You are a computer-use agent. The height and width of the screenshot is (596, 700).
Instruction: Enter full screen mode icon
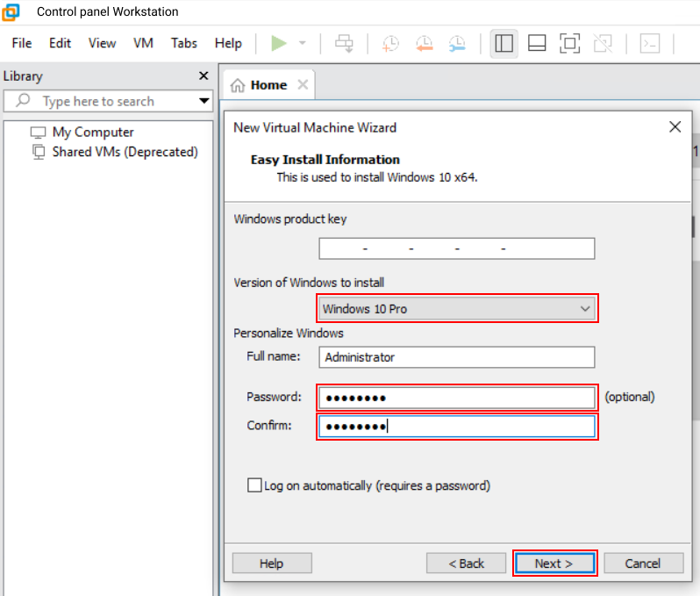(x=569, y=43)
